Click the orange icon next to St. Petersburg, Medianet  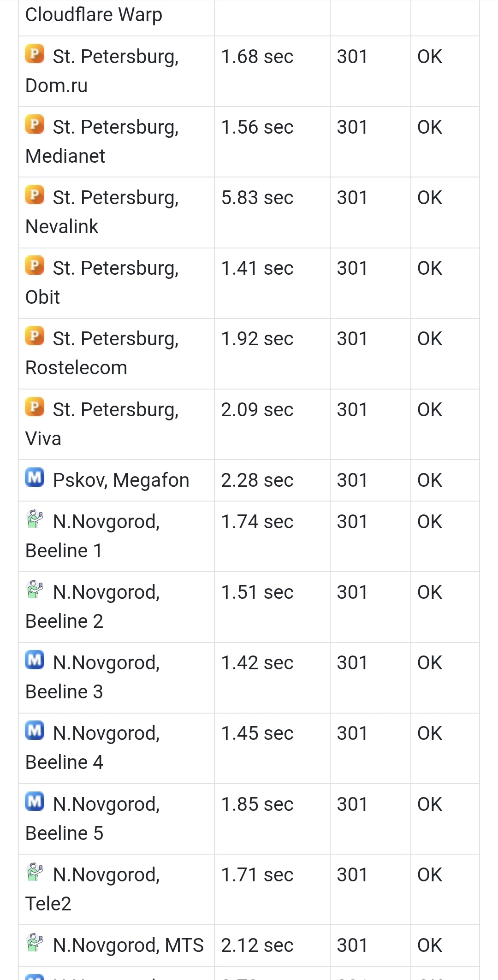pos(35,124)
